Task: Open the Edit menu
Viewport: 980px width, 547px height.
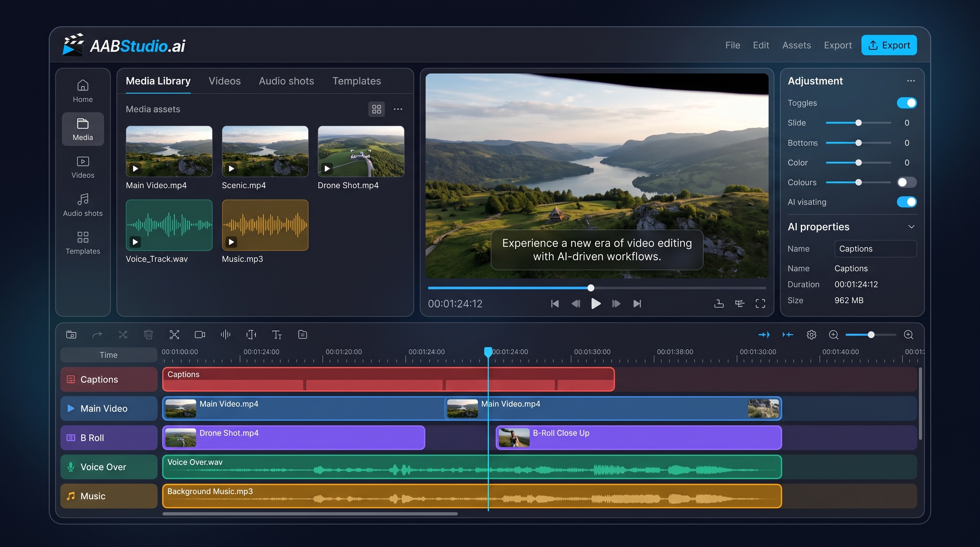Action: [x=761, y=45]
